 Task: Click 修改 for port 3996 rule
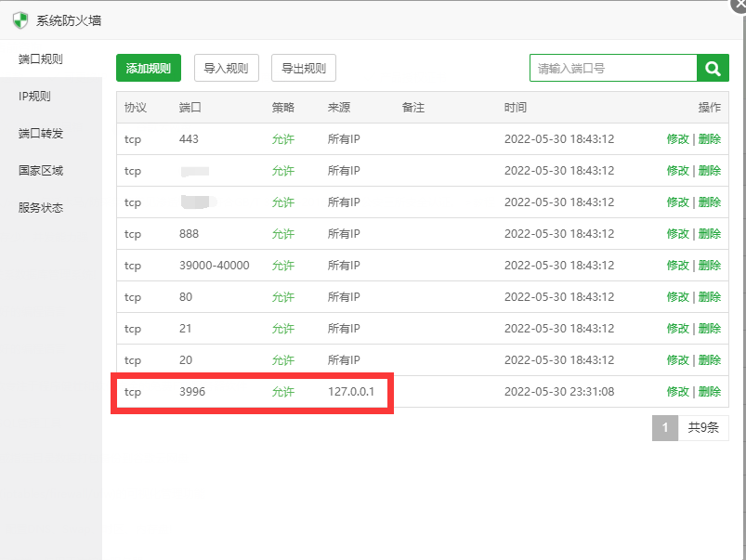point(676,391)
